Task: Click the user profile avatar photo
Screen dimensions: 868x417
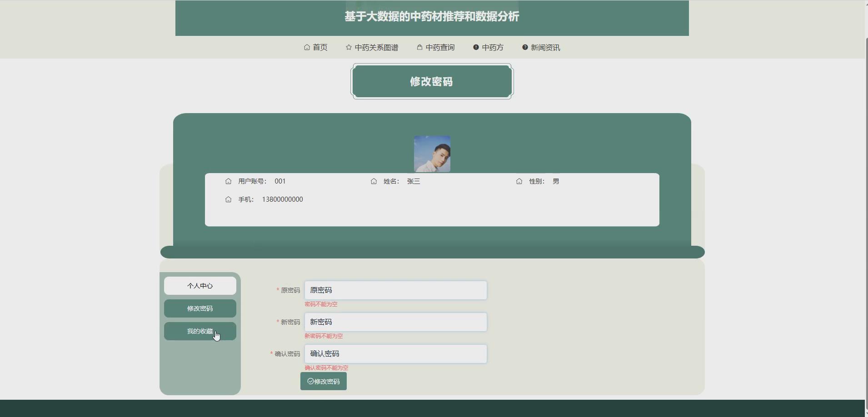Action: point(432,154)
